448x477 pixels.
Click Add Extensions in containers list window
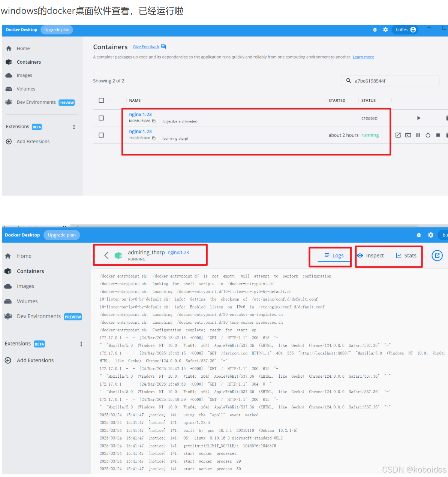tap(33, 142)
